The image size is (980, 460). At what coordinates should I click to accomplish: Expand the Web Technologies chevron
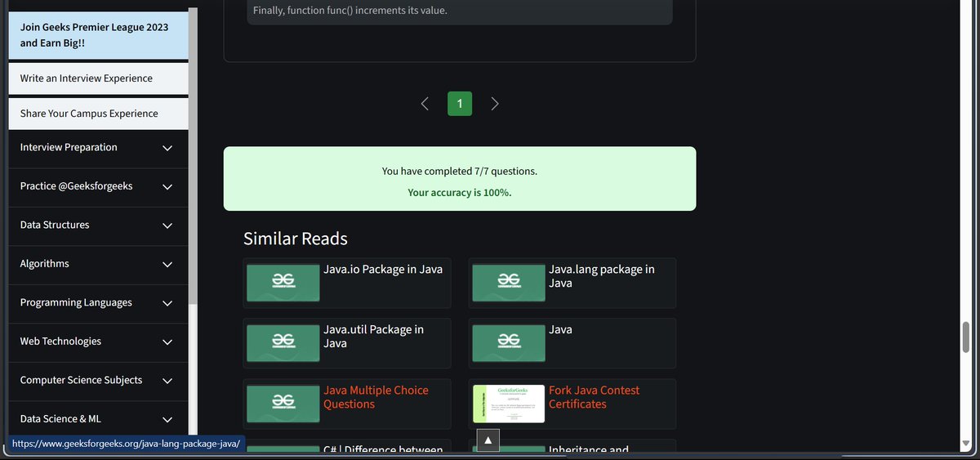167,342
